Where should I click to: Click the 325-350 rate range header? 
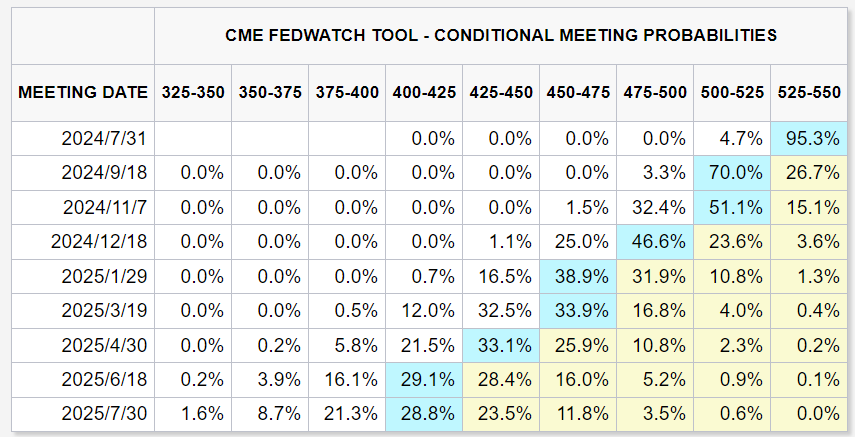[193, 92]
